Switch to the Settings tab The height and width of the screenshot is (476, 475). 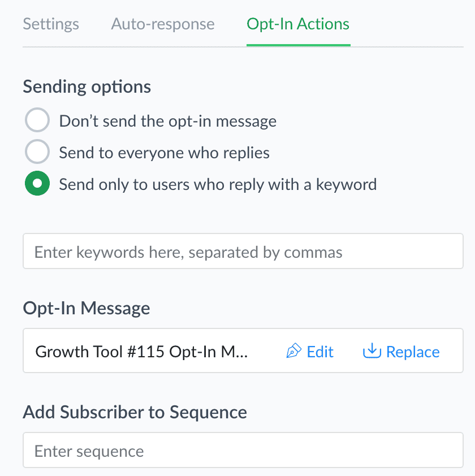[x=50, y=24]
